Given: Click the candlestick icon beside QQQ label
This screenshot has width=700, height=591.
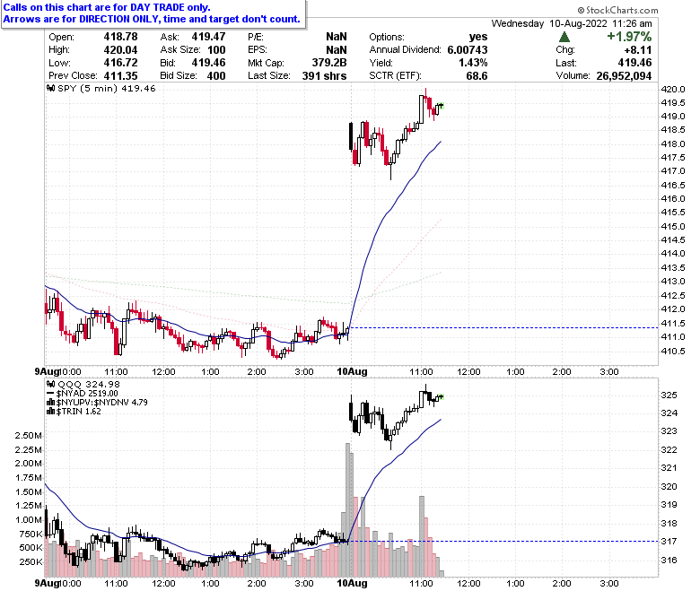Looking at the screenshot, I should point(51,384).
